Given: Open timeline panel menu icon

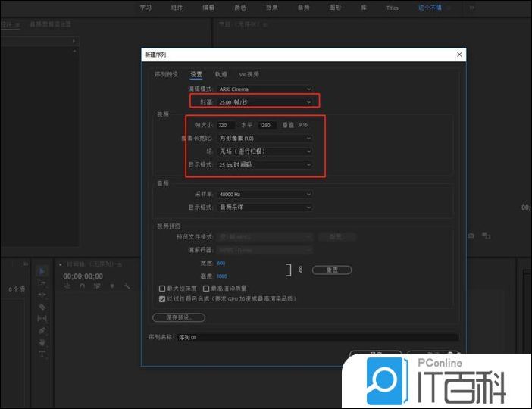Looking at the screenshot, I should [x=120, y=264].
